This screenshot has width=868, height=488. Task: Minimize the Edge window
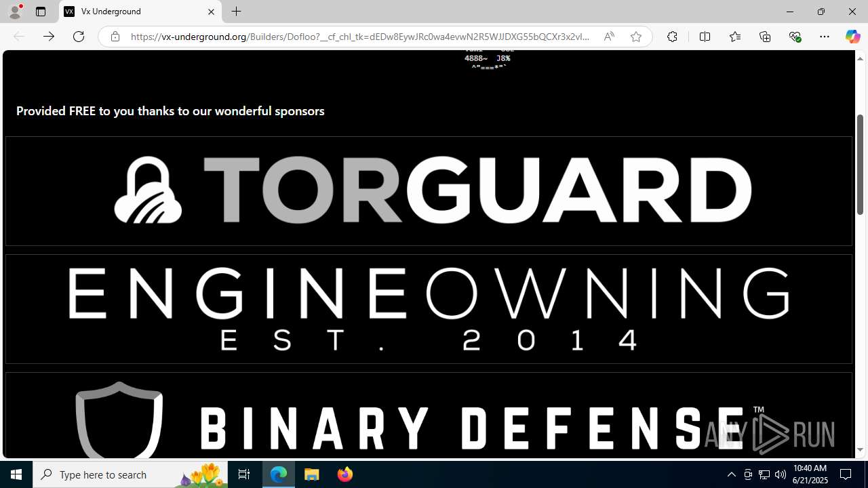(x=790, y=12)
